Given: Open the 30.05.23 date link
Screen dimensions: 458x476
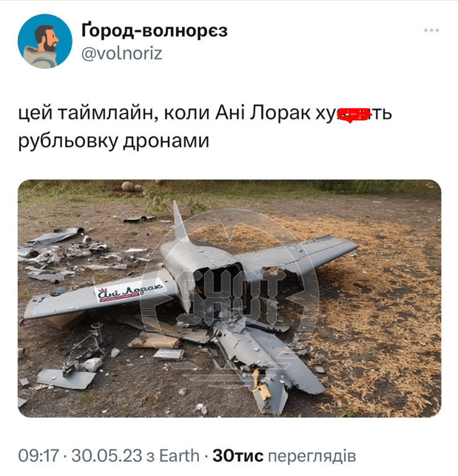Looking at the screenshot, I should coord(107,456).
